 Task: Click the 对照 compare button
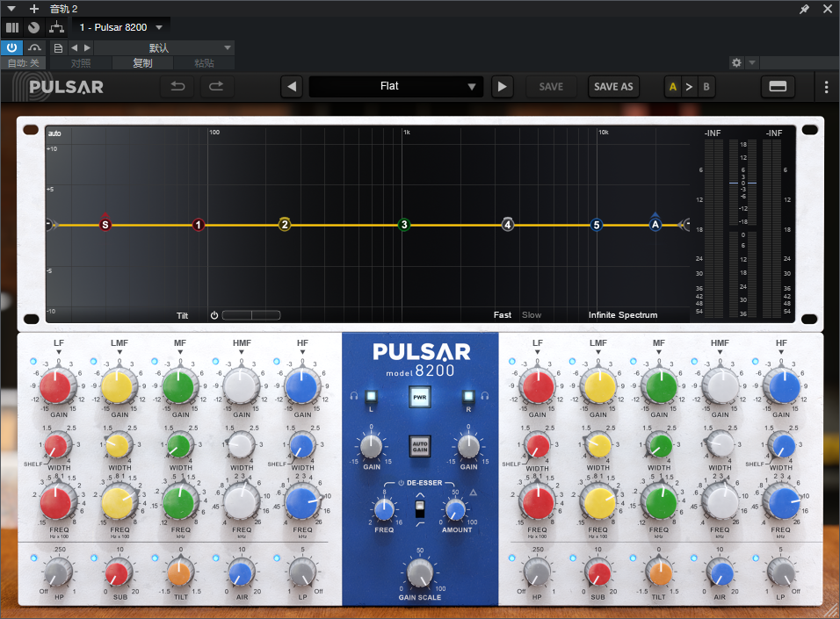pos(81,62)
